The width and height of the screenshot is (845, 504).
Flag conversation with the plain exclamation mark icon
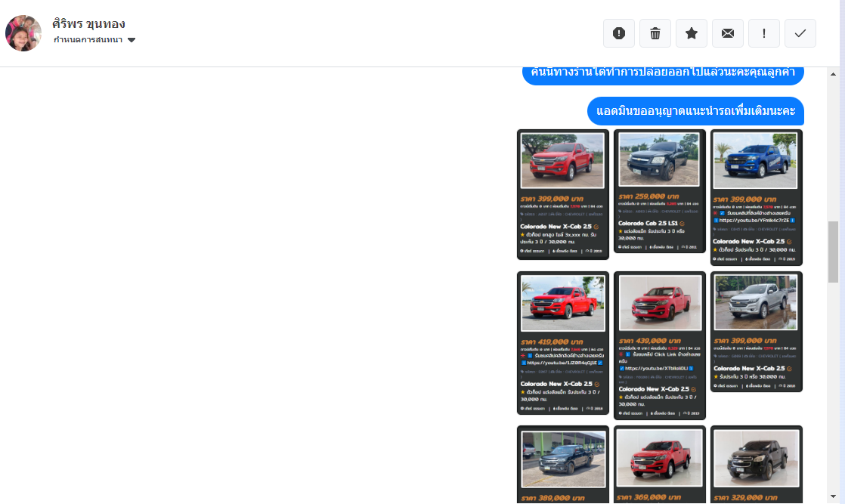coord(763,33)
